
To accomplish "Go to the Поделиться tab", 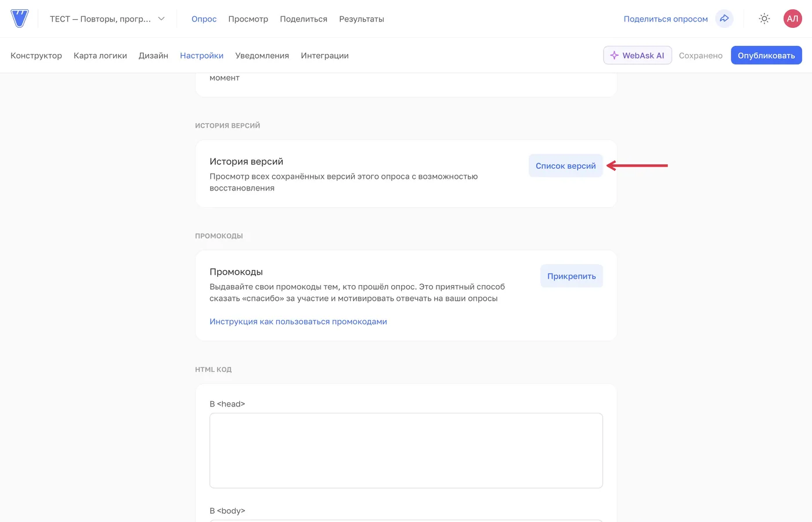I will 304,19.
